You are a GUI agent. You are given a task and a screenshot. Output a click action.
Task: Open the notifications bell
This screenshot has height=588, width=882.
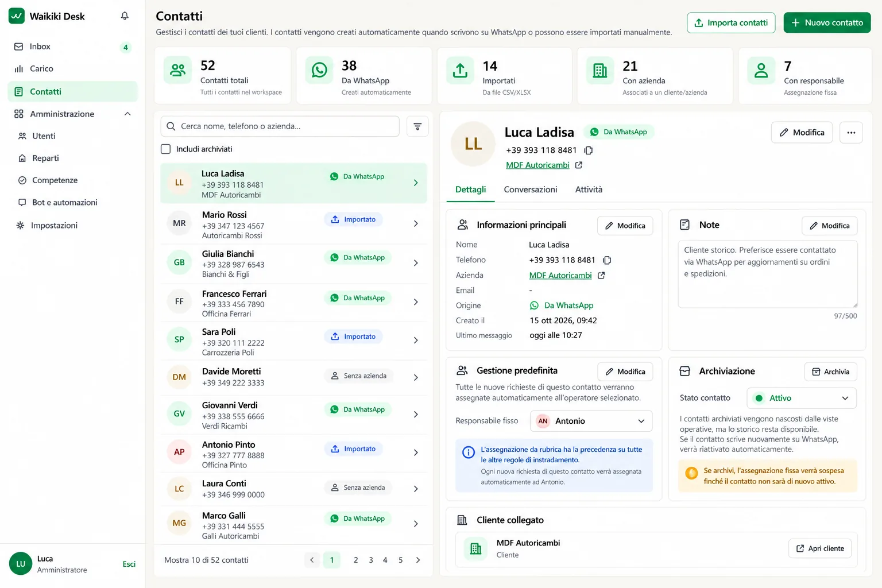[x=125, y=16]
